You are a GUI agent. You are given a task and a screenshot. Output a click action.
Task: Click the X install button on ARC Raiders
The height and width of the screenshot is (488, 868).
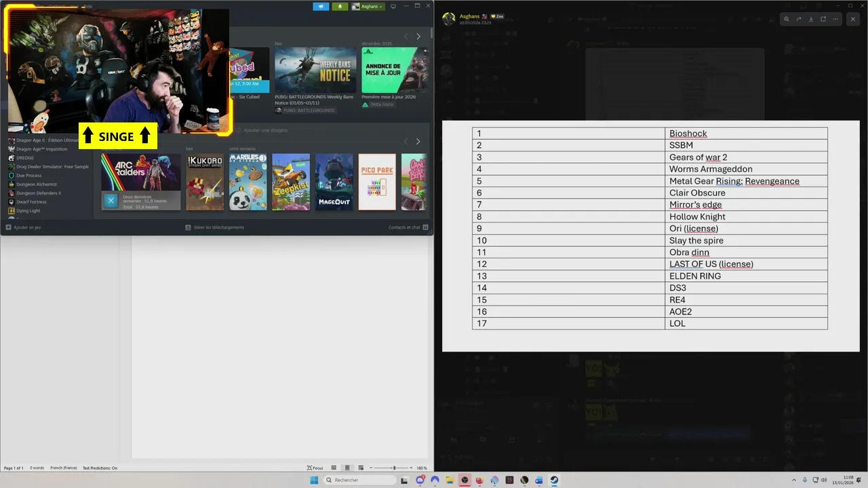(x=111, y=201)
